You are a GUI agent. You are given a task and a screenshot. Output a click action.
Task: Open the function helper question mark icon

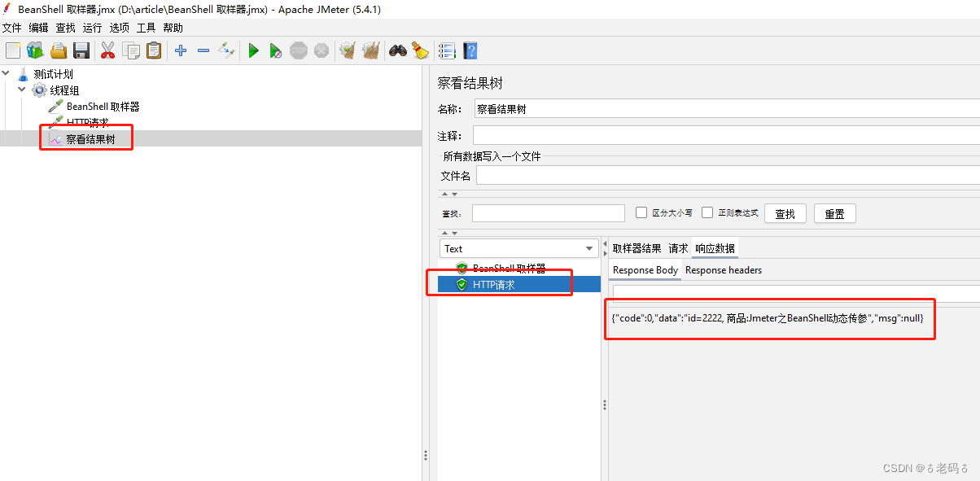(x=470, y=50)
